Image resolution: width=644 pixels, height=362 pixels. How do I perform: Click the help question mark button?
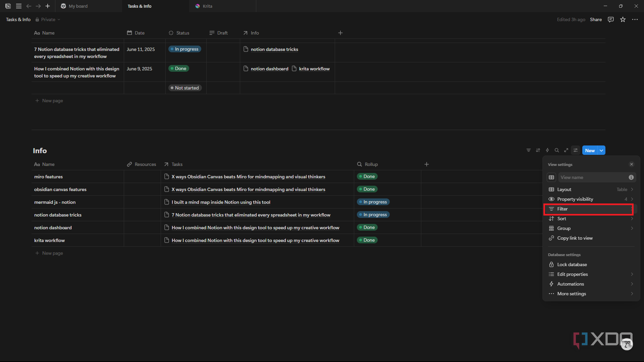click(x=627, y=344)
